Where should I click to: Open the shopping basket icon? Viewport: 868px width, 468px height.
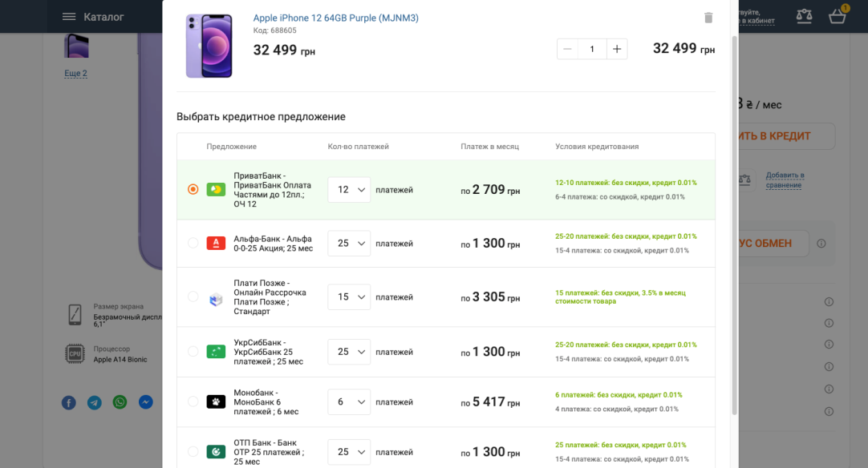tap(837, 16)
